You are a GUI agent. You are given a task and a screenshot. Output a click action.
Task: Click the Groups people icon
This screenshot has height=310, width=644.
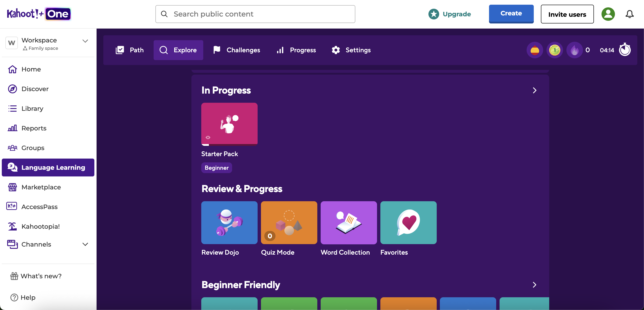13,148
